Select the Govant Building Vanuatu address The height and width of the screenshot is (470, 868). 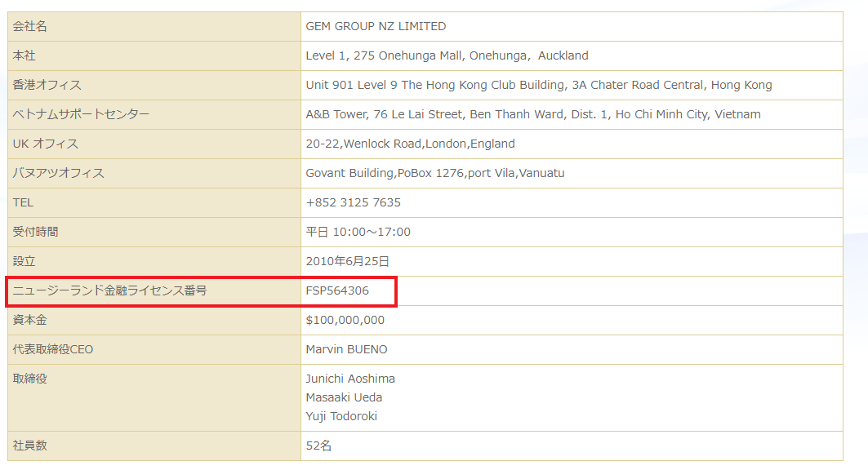pyautogui.click(x=435, y=173)
